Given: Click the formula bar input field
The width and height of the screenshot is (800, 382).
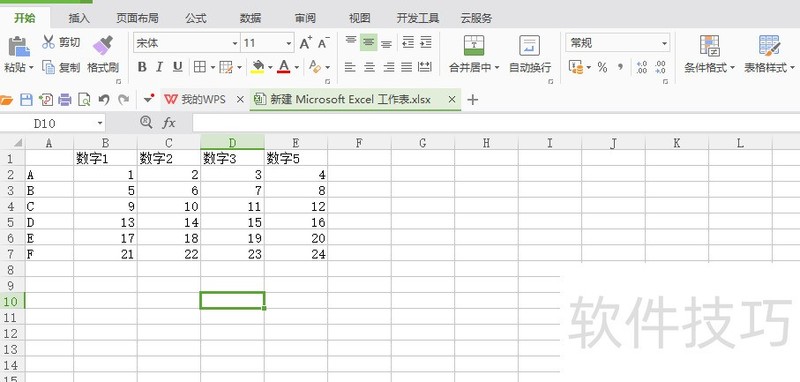Looking at the screenshot, I should click(x=496, y=123).
